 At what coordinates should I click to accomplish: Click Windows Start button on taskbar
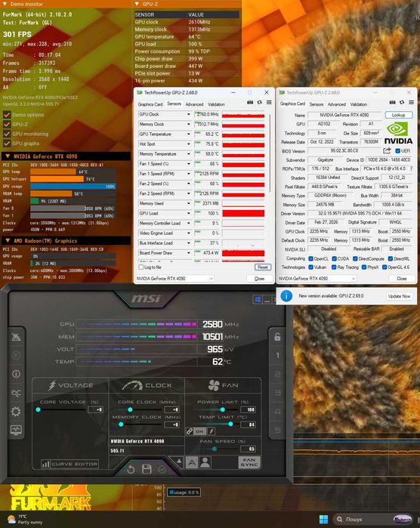point(323,519)
